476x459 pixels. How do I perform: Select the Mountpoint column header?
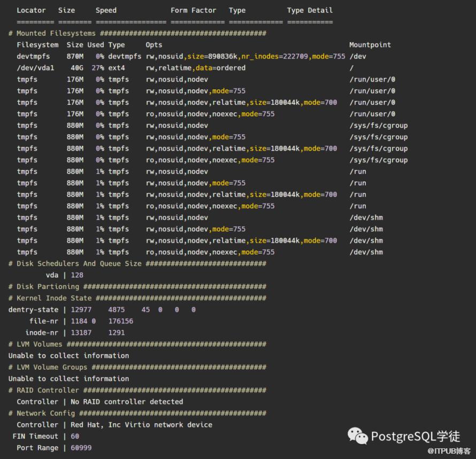coord(370,45)
